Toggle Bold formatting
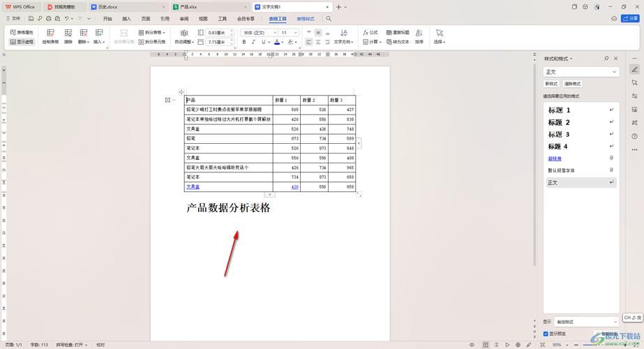This screenshot has width=644, height=349. [244, 41]
